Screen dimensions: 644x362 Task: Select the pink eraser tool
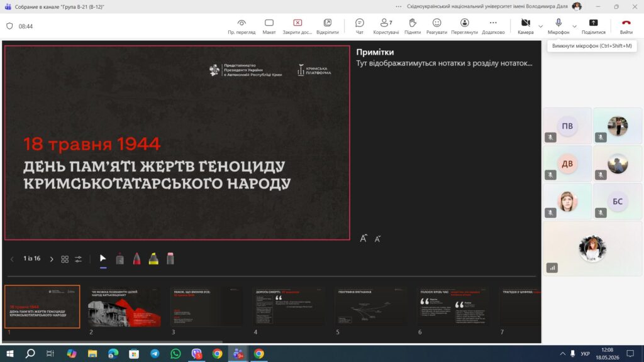tap(170, 258)
